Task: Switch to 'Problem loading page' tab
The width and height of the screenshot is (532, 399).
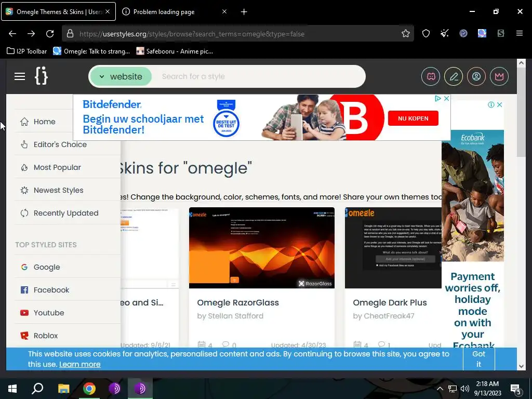Action: click(175, 11)
